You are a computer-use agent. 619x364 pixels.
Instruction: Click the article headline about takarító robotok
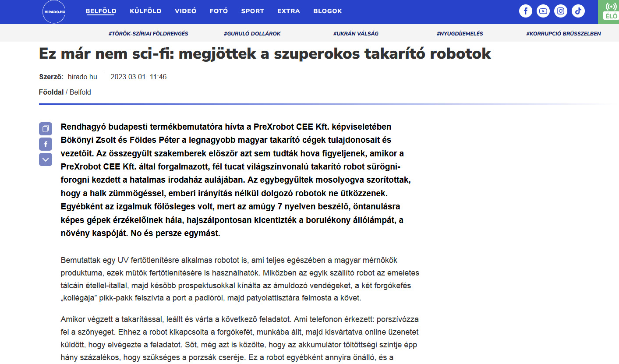point(265,53)
